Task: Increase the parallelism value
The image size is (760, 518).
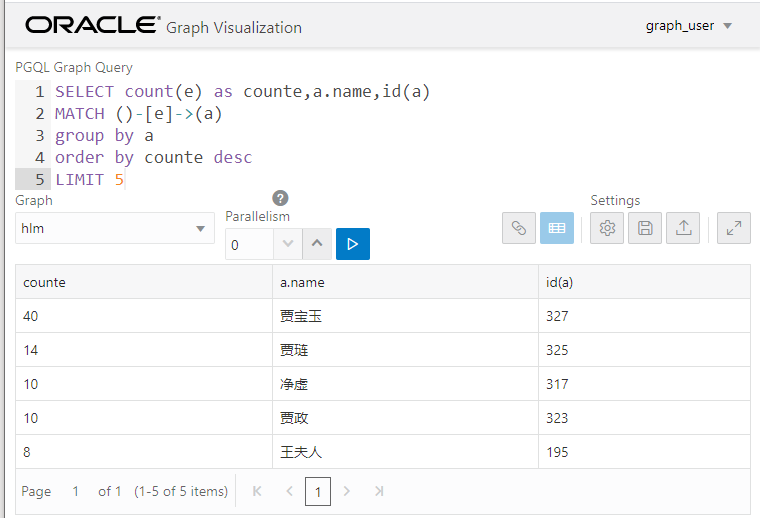Action: [316, 244]
